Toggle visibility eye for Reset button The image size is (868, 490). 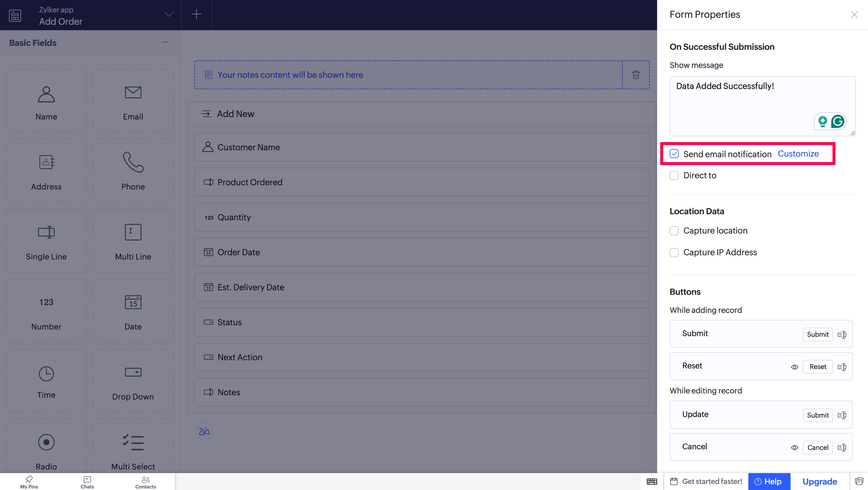pos(794,367)
